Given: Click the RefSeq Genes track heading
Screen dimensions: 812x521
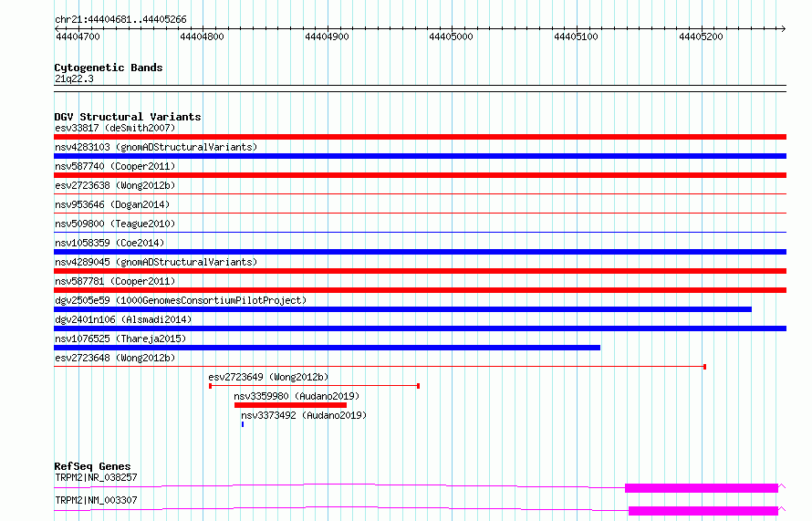Looking at the screenshot, I should coord(92,466).
